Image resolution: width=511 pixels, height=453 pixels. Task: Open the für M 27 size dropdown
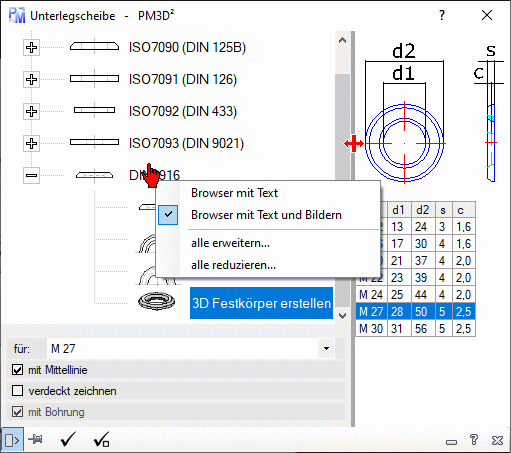tap(326, 349)
